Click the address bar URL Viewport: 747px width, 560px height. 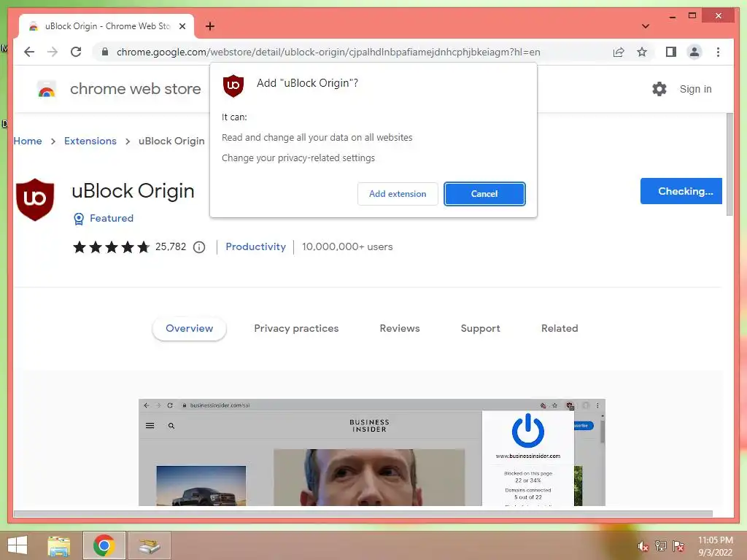(328, 52)
